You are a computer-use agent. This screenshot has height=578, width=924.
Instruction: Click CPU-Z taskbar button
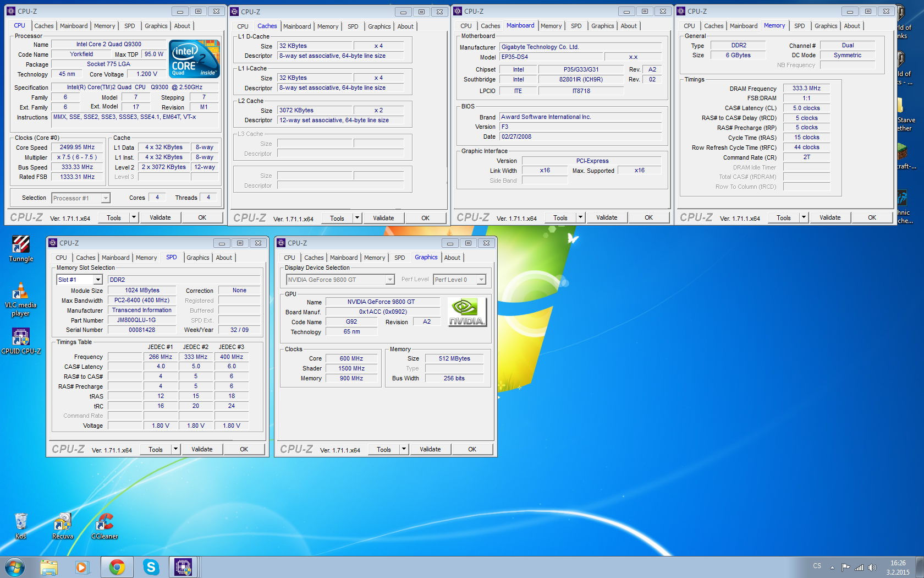click(x=183, y=567)
